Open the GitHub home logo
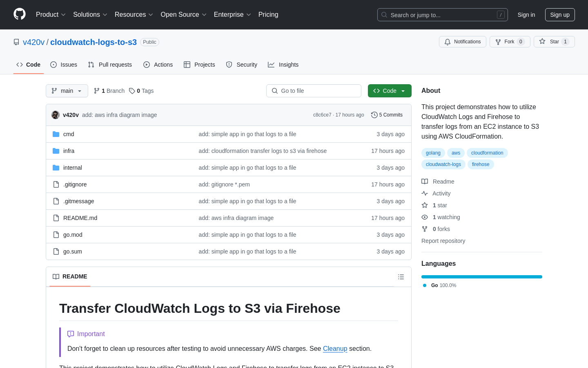This screenshot has height=368, width=588. [x=20, y=14]
